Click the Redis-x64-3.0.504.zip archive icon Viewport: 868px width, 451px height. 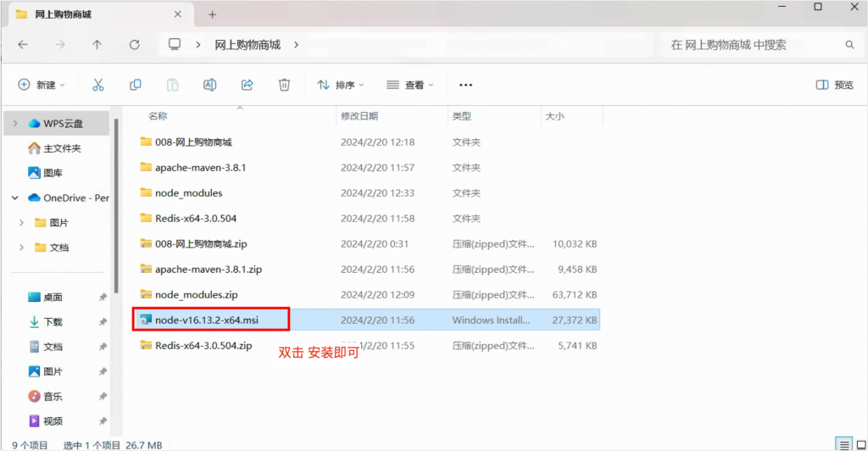click(146, 345)
